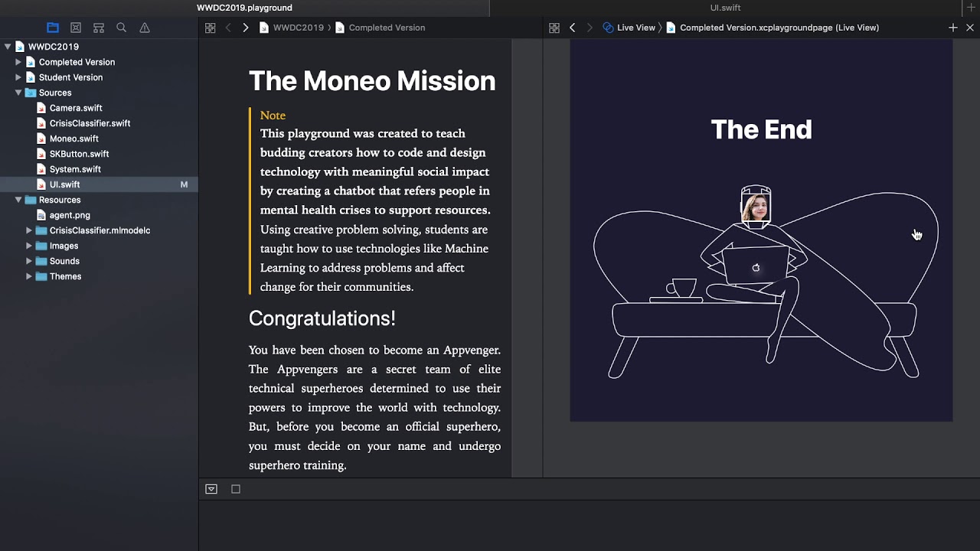
Task: Open the Symbol navigator icon
Action: coord(99,28)
